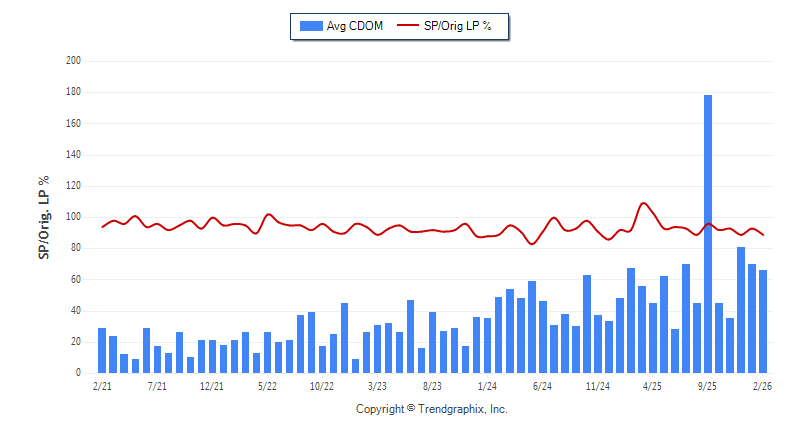This screenshot has width=800, height=434.
Task: Click the 6/24 x-axis label
Action: (x=543, y=385)
